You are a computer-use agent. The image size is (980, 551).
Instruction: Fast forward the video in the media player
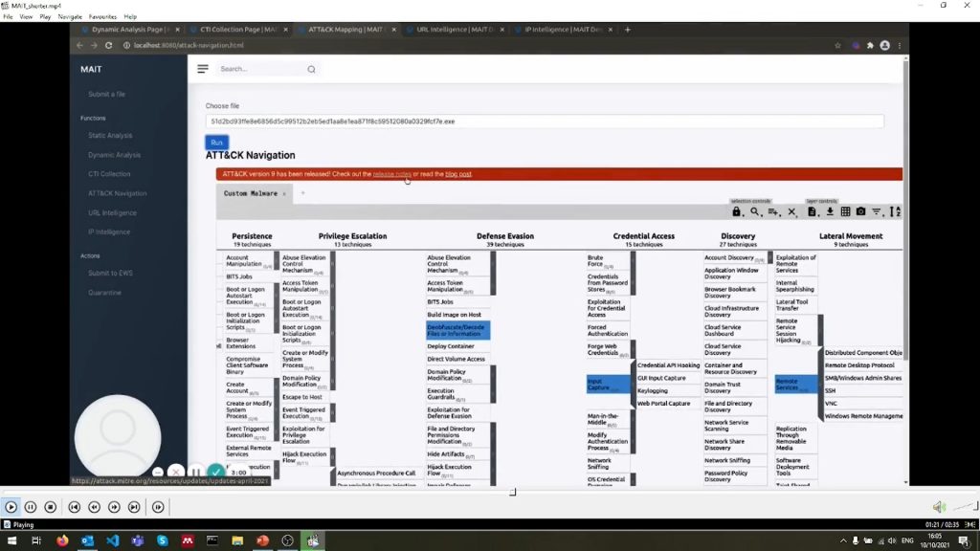point(115,507)
